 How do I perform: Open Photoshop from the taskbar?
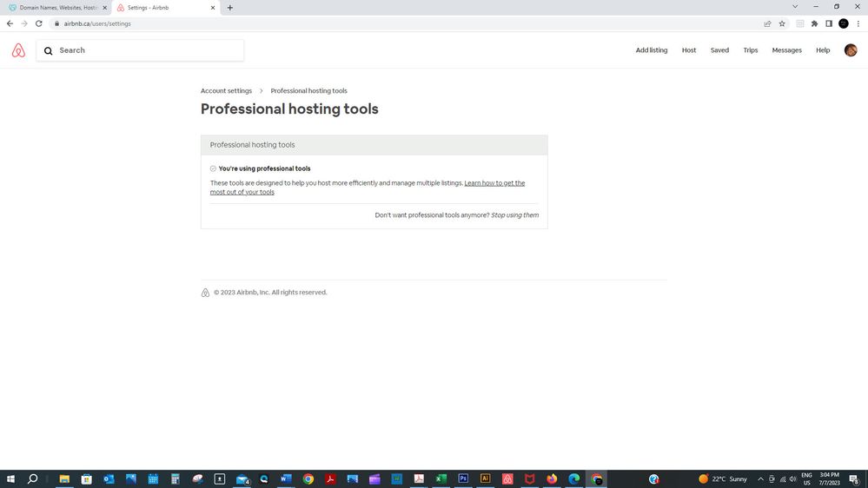tap(463, 478)
